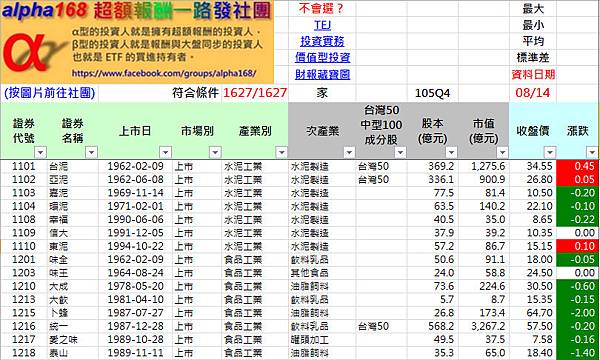Image resolution: width=600 pixels, height=360 pixels.
Task: Select stock code cell 1103
Action: click(x=23, y=193)
